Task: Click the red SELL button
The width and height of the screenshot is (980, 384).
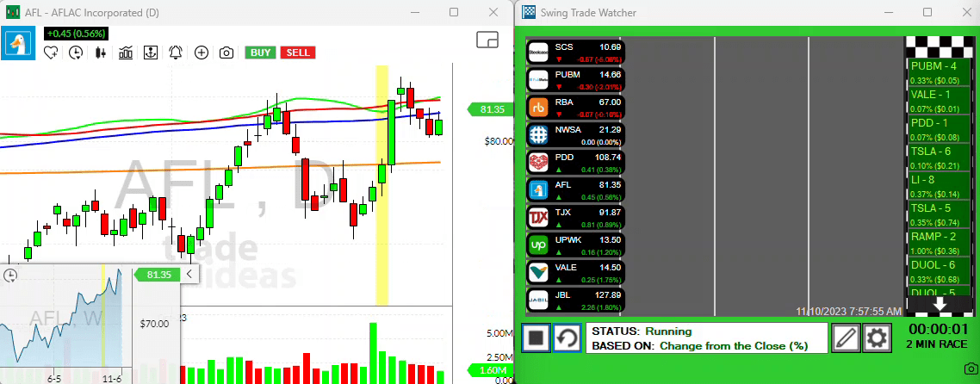Action: pos(297,53)
